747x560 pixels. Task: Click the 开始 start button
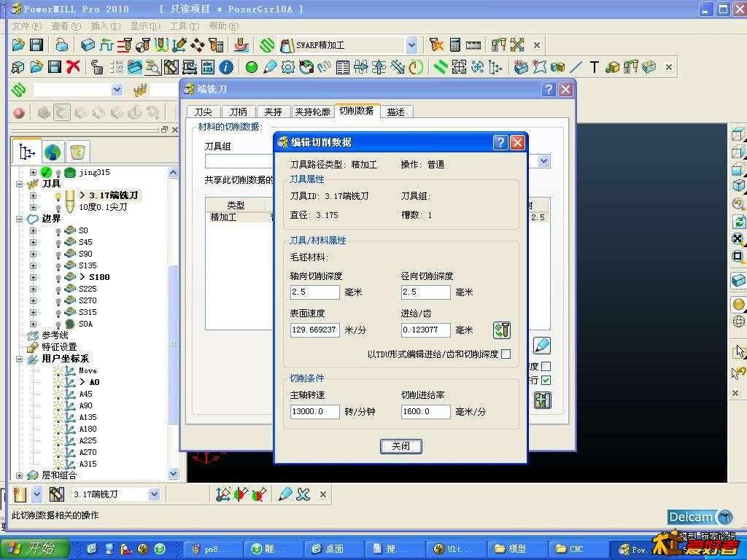click(x=36, y=548)
